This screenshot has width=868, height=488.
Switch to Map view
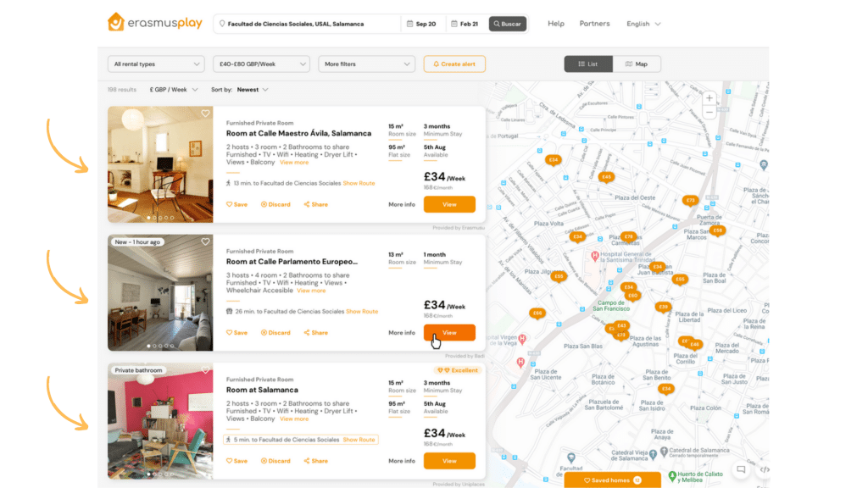pos(636,64)
